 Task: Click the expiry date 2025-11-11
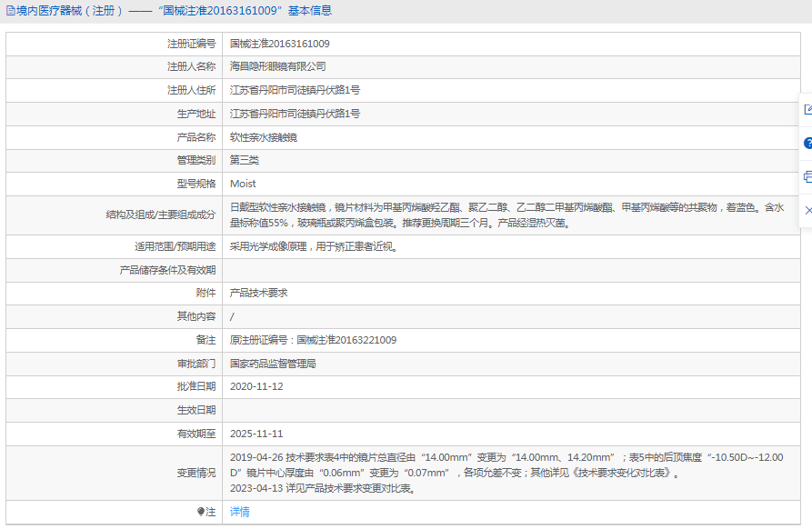(256, 434)
